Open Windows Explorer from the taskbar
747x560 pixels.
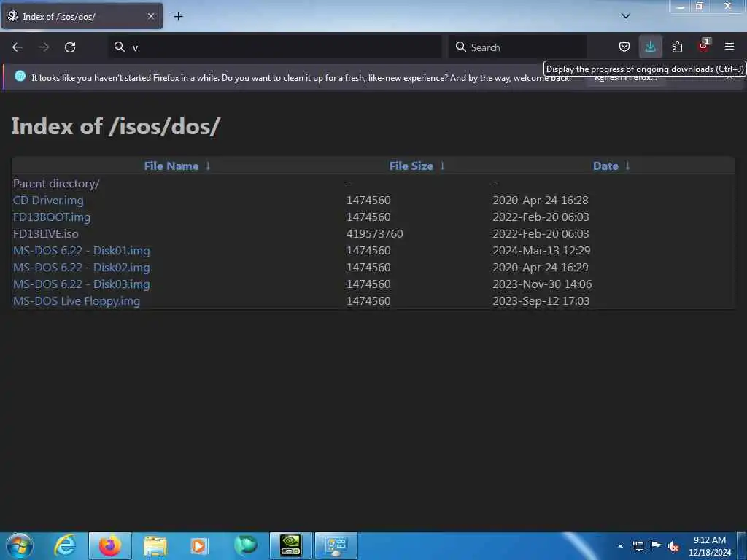[155, 545]
